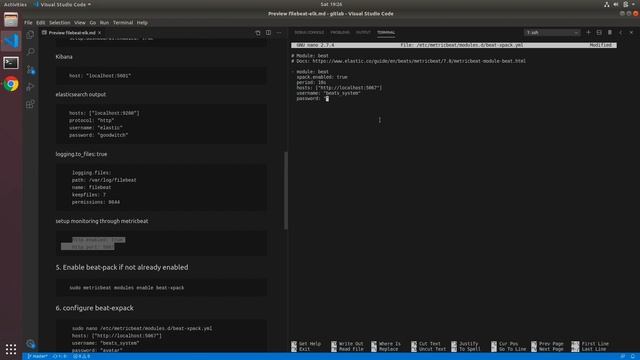Switch to the Debug Console panel tab
Viewport: 640px width, 360px height.
(309, 32)
